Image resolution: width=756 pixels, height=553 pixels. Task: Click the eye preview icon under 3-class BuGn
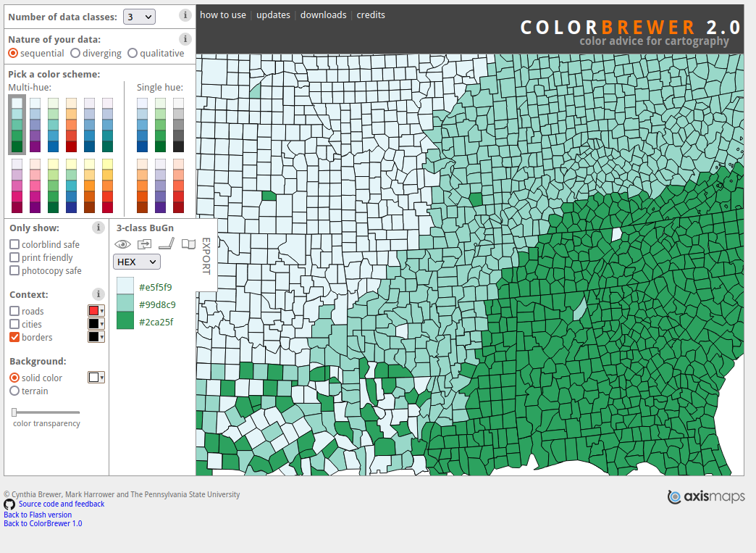(123, 244)
